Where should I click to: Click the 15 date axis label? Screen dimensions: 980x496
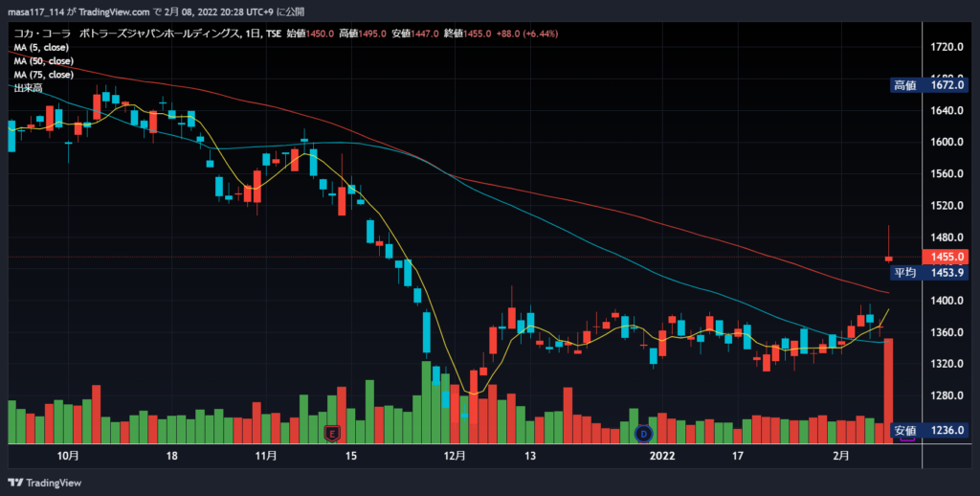click(x=350, y=456)
